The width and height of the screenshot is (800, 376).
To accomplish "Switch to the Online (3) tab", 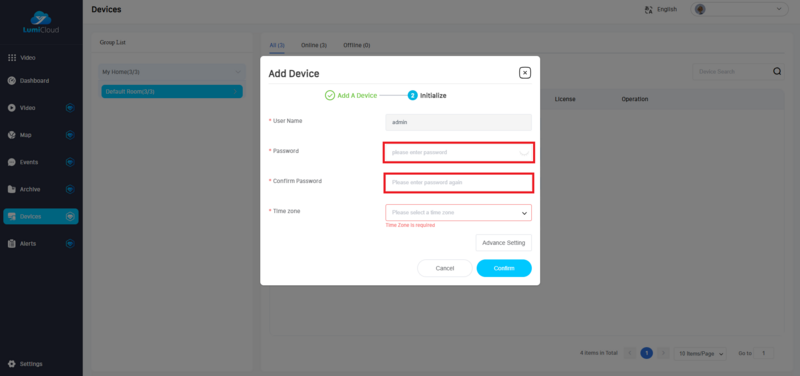I will pos(314,45).
